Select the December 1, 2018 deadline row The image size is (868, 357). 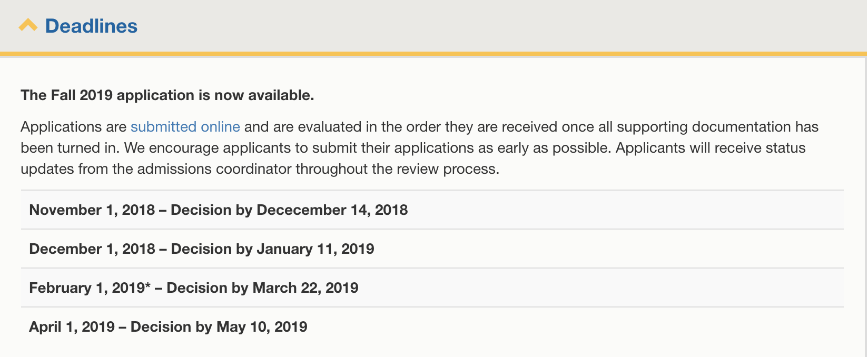[x=202, y=249]
